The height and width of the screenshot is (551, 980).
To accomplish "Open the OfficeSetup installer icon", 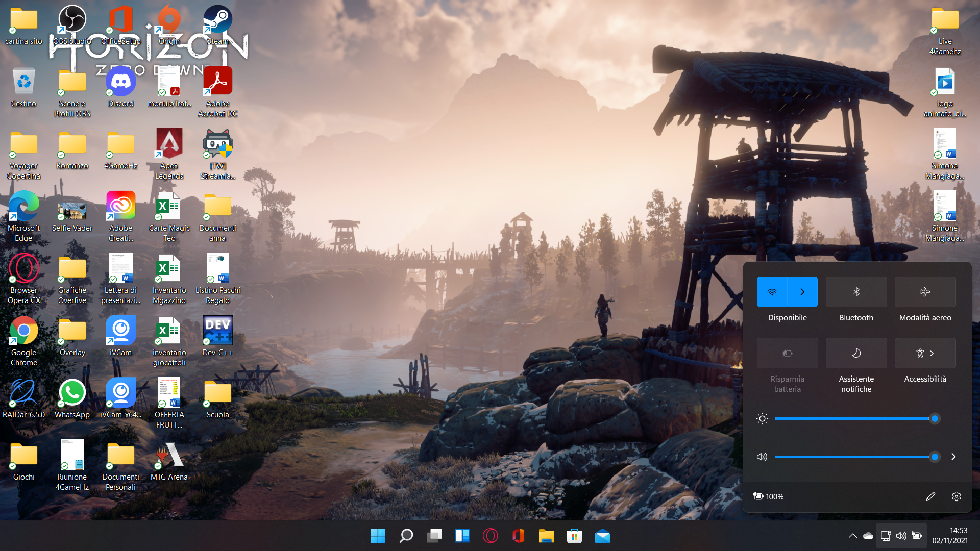I will tap(120, 26).
